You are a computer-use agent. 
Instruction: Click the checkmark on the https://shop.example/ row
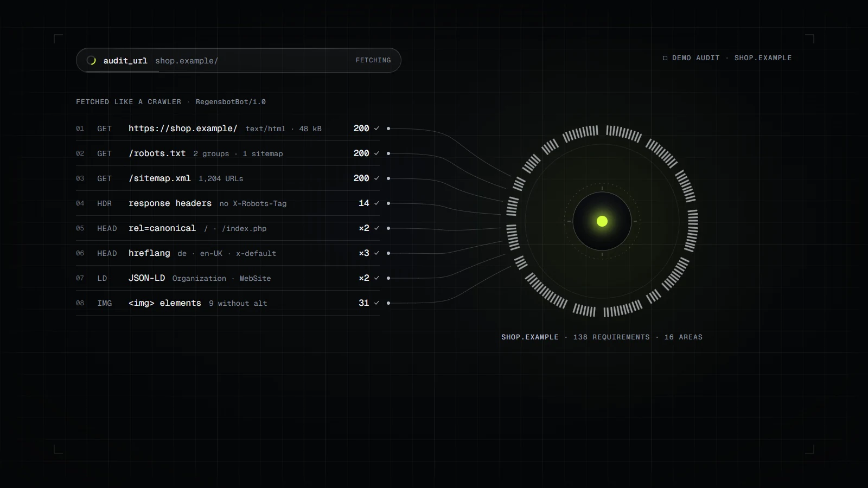click(x=376, y=129)
